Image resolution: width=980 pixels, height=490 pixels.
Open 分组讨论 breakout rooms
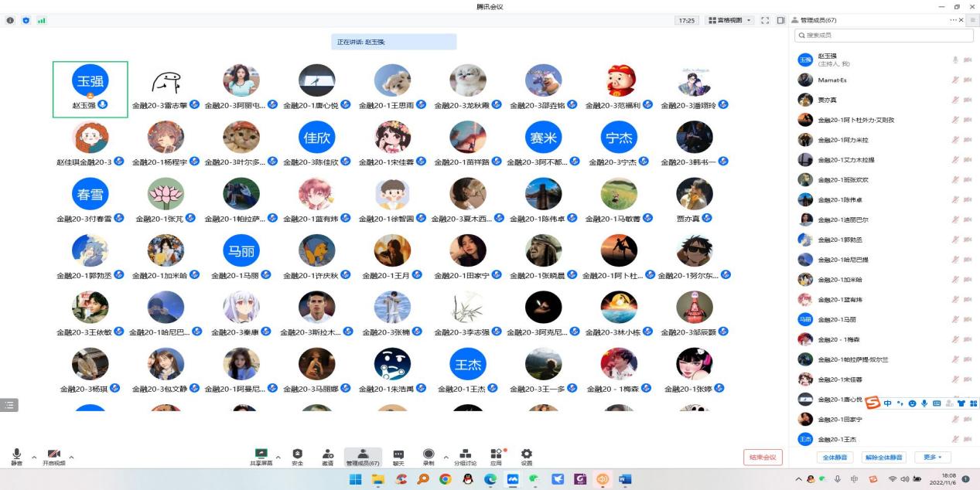(x=465, y=456)
